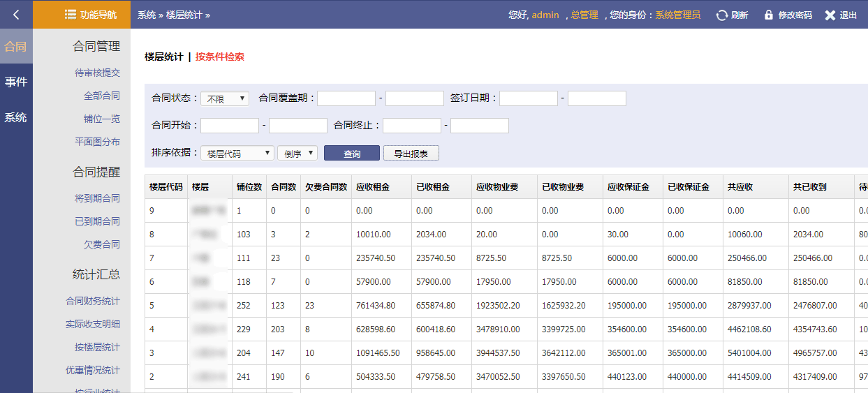Open 已到期合同 in the sidebar
The image size is (868, 393).
(x=97, y=221)
